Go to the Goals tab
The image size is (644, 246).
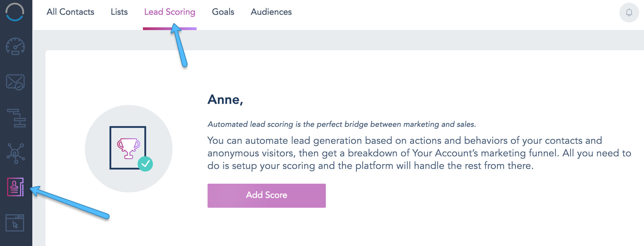tap(223, 12)
